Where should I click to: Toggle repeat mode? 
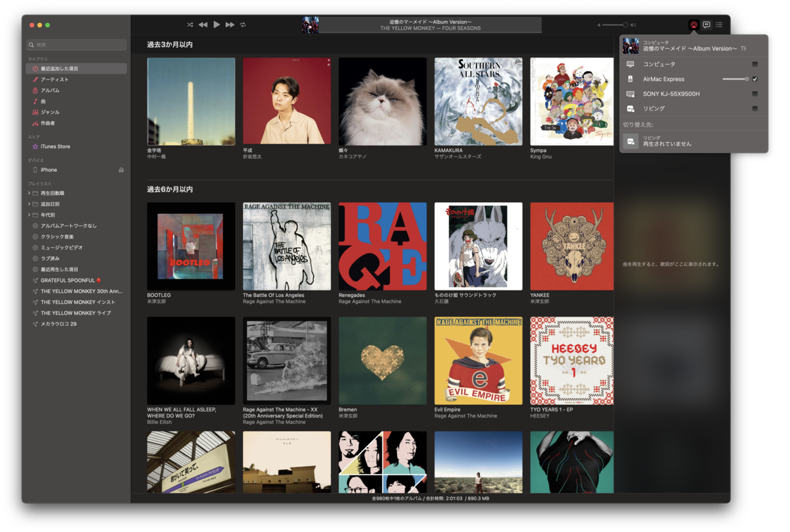click(x=243, y=25)
